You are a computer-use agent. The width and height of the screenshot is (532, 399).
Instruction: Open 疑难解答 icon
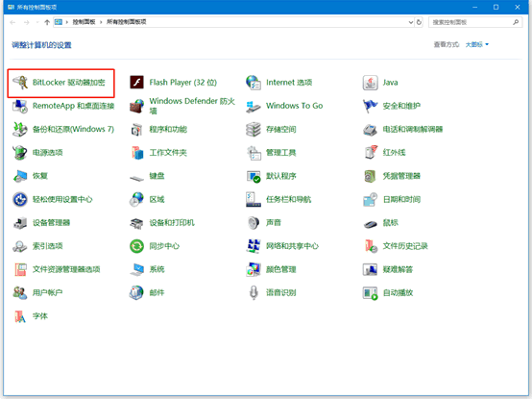click(370, 269)
